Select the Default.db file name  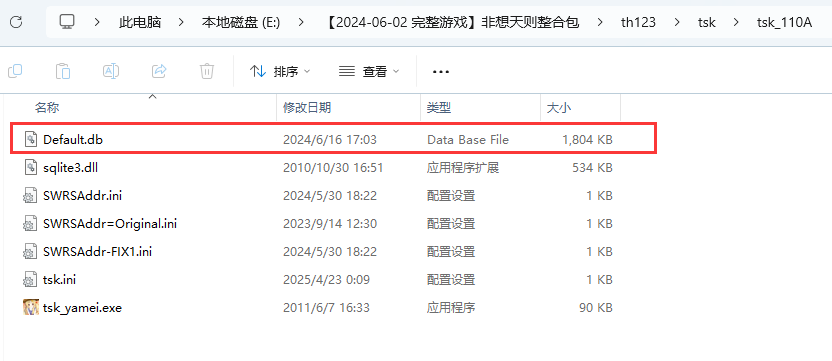tap(73, 140)
